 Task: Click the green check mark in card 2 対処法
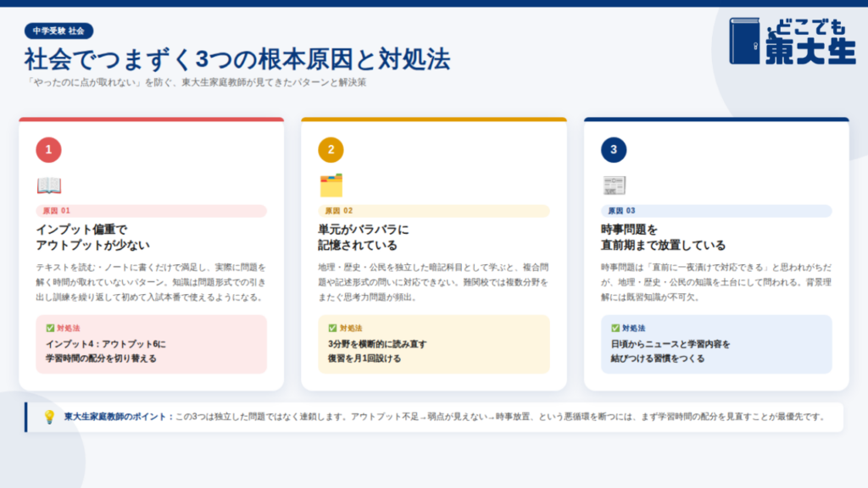point(332,328)
